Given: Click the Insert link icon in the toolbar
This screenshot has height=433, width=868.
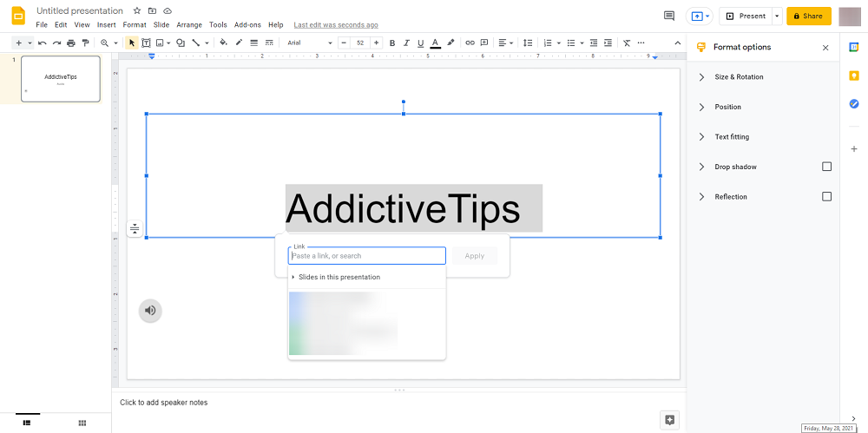Looking at the screenshot, I should tap(470, 43).
